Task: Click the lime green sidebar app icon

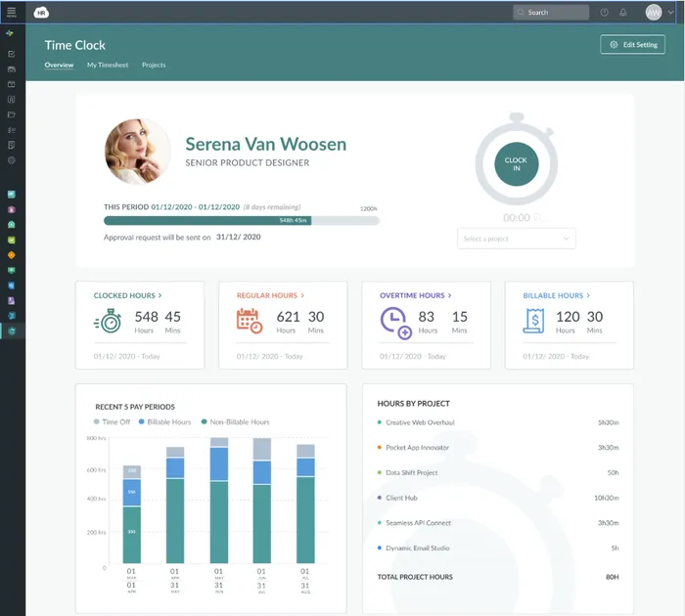Action: pos(12,241)
